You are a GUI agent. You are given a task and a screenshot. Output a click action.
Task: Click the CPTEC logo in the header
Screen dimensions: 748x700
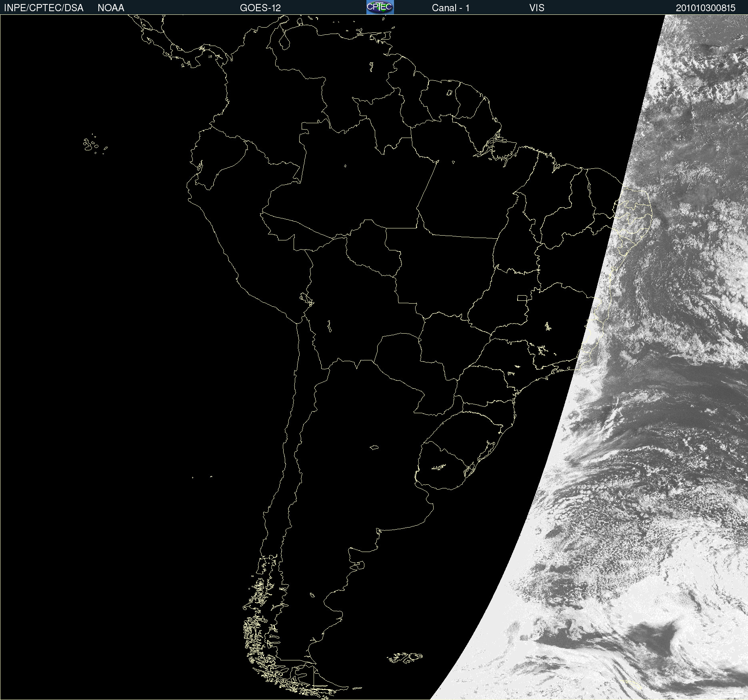pos(380,7)
